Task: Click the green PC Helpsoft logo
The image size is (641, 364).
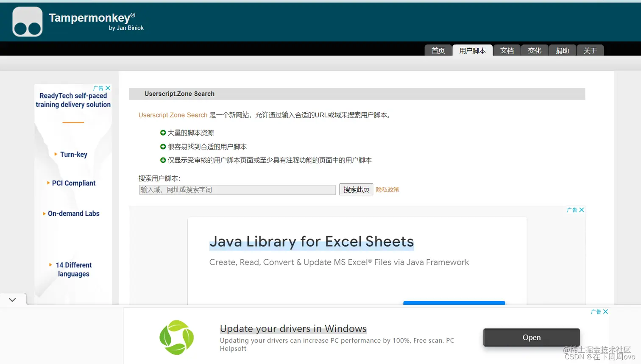Action: pos(176,338)
